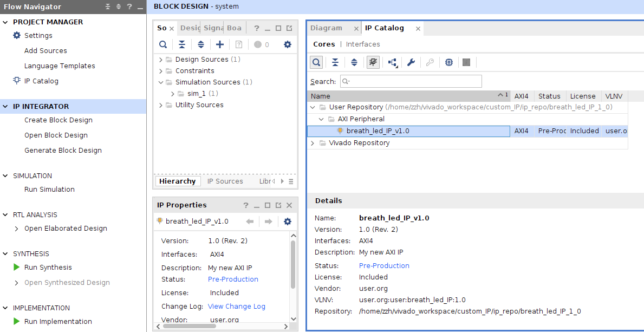Click key license icon in IP Catalog toolbar
Screen dimensions: 644x332
point(430,62)
